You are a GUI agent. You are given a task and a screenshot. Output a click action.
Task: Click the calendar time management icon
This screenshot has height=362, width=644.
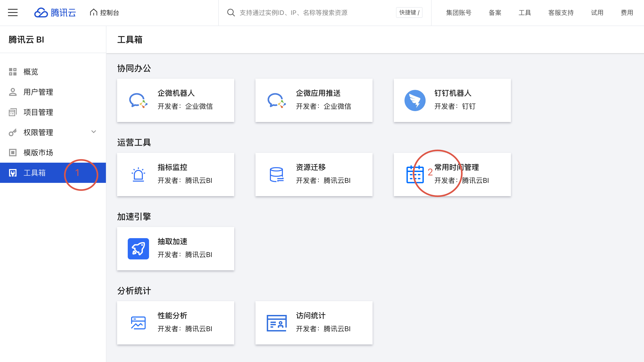point(415,175)
